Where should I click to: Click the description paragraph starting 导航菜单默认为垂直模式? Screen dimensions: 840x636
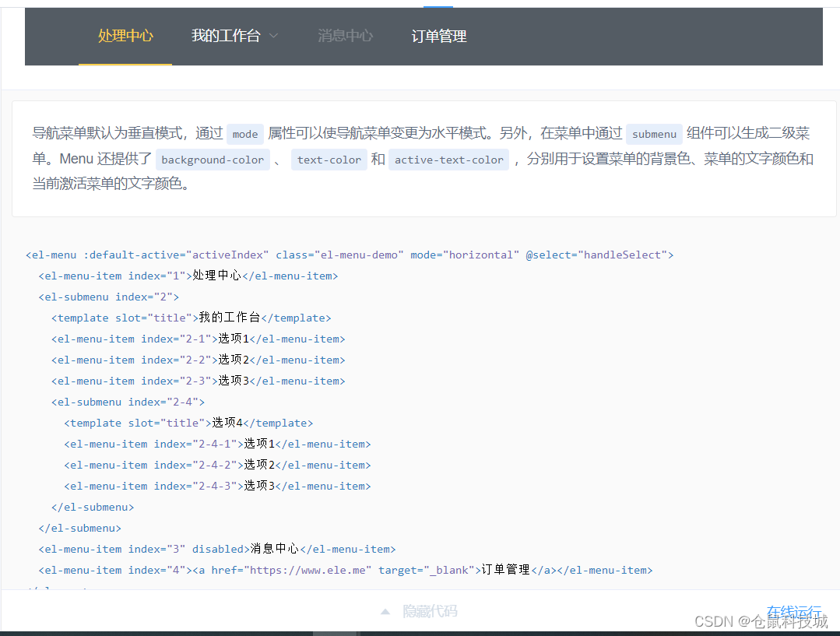click(424, 159)
